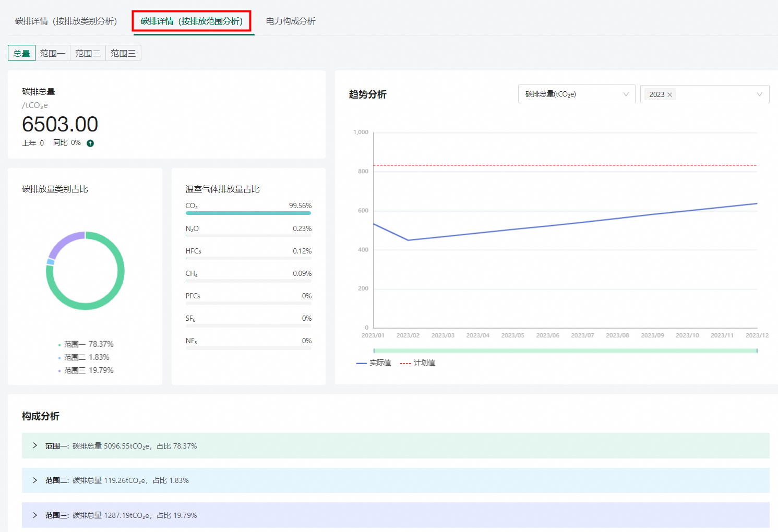Click the red dashed plan line
The width and height of the screenshot is (778, 532).
(x=565, y=165)
